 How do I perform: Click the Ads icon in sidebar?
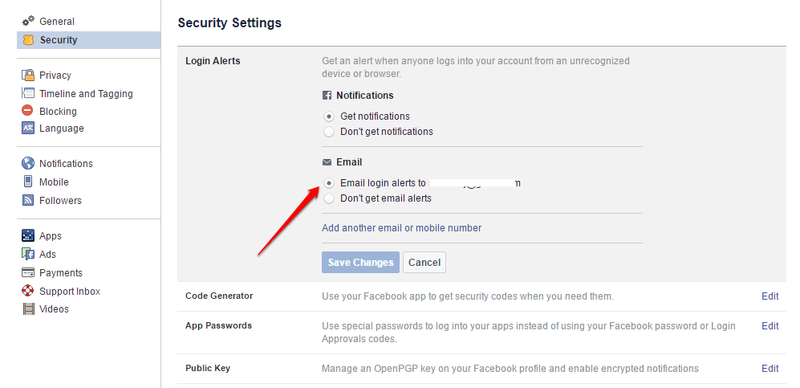click(x=28, y=254)
